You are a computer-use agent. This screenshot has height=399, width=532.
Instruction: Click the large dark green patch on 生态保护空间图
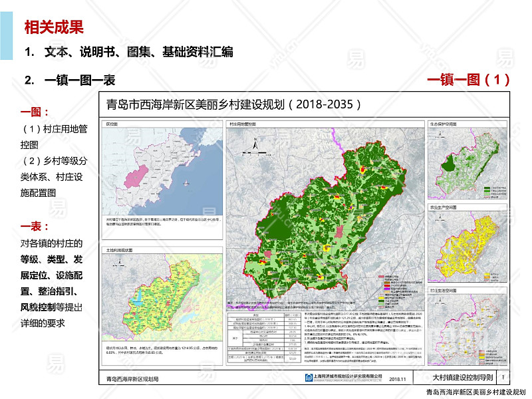coord(450,164)
